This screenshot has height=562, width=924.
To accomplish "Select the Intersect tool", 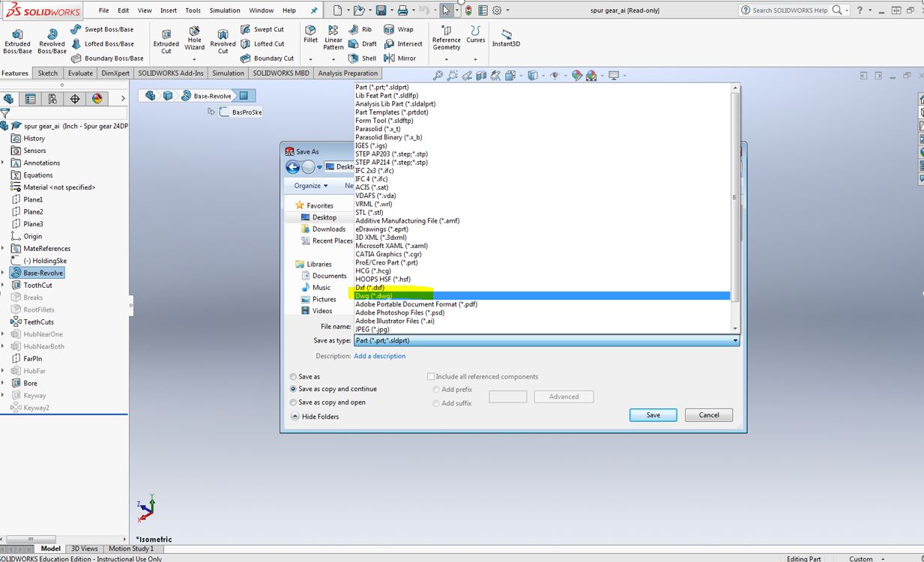I will (403, 43).
